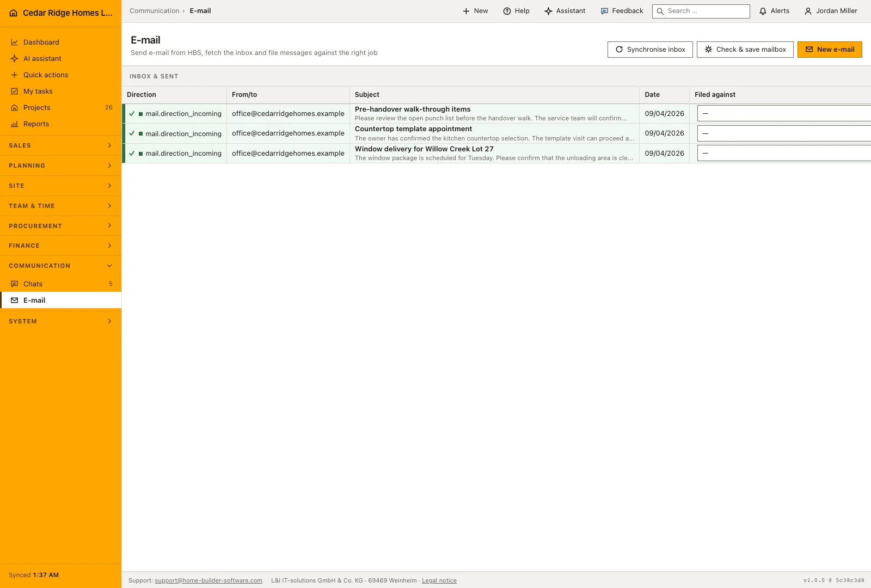Screen dimensions: 871x588
Task: Click checkmark on Window delivery row
Action: (x=132, y=154)
